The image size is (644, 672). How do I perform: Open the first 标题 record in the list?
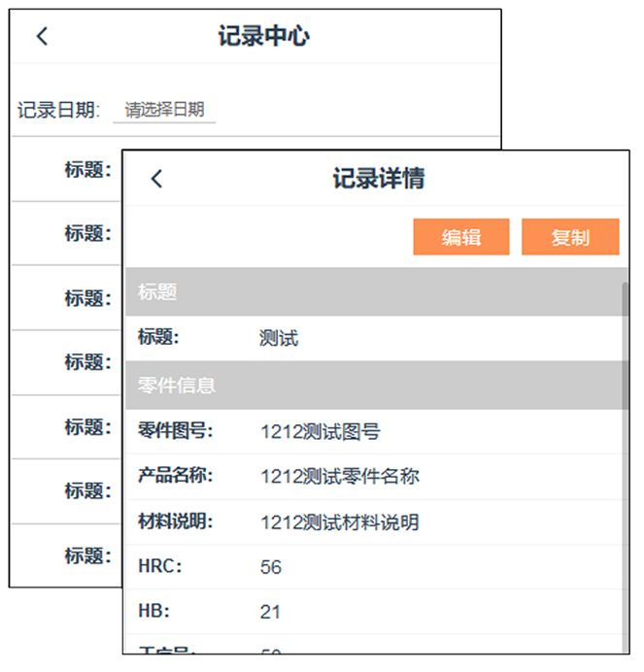[x=87, y=170]
